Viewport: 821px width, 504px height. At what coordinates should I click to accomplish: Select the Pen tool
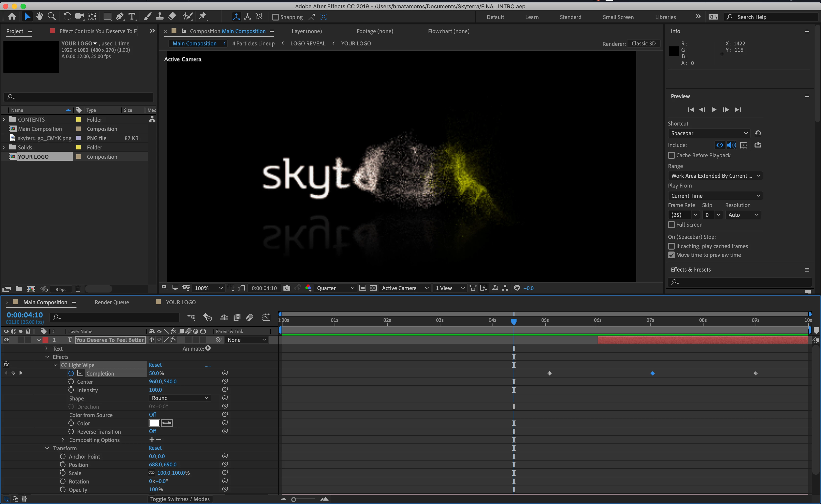119,16
